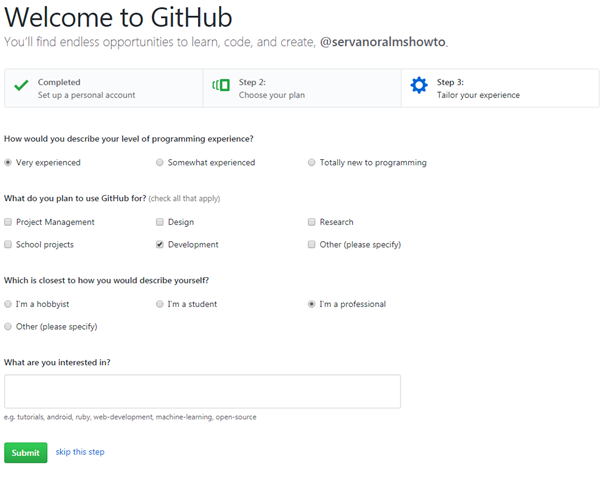Click the 'e.g. tutorials, android, ruby' example text
Screen dimensions: 605x485
(130, 417)
